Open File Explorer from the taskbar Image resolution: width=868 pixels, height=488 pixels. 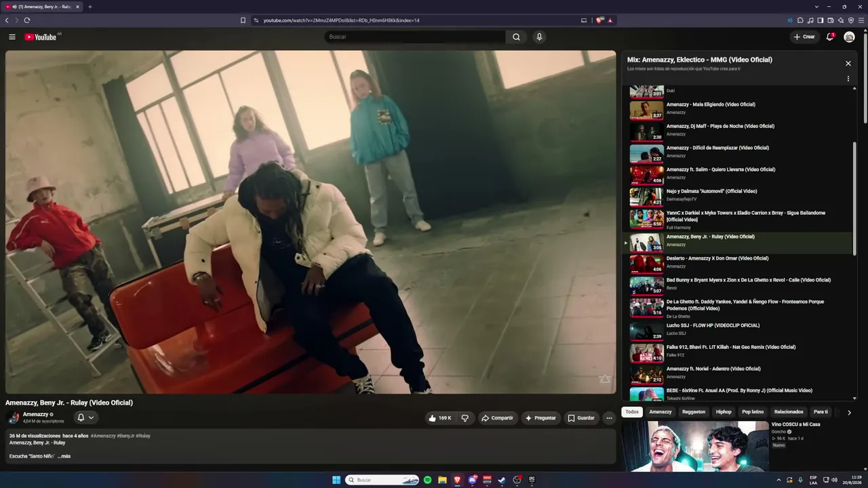(442, 480)
